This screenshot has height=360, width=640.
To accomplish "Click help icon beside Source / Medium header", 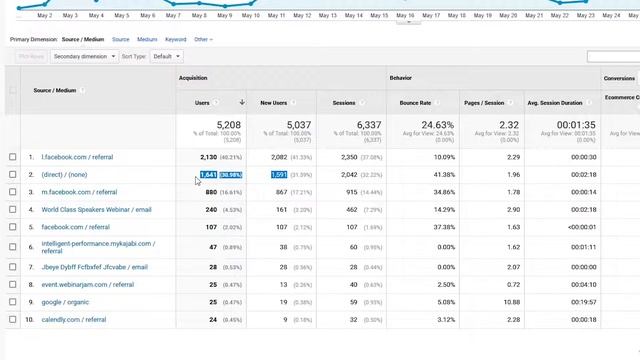I will [82, 91].
